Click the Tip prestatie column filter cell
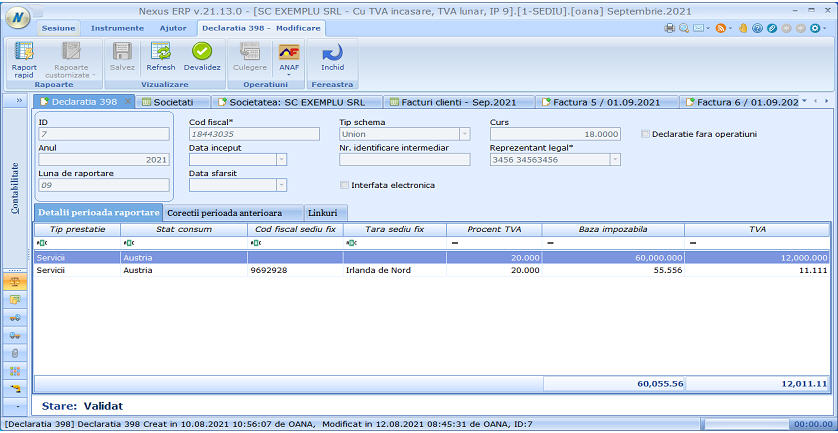This screenshot has width=838, height=433. [x=77, y=243]
